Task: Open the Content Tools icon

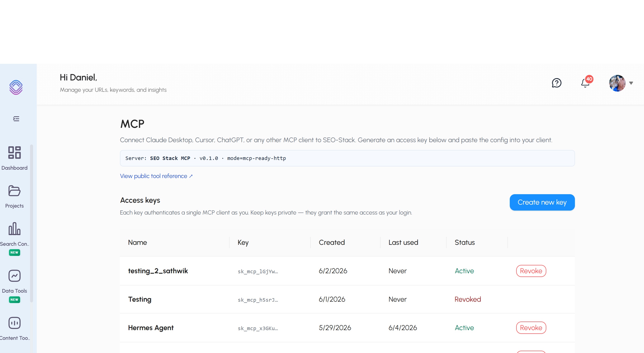Action: (15, 323)
